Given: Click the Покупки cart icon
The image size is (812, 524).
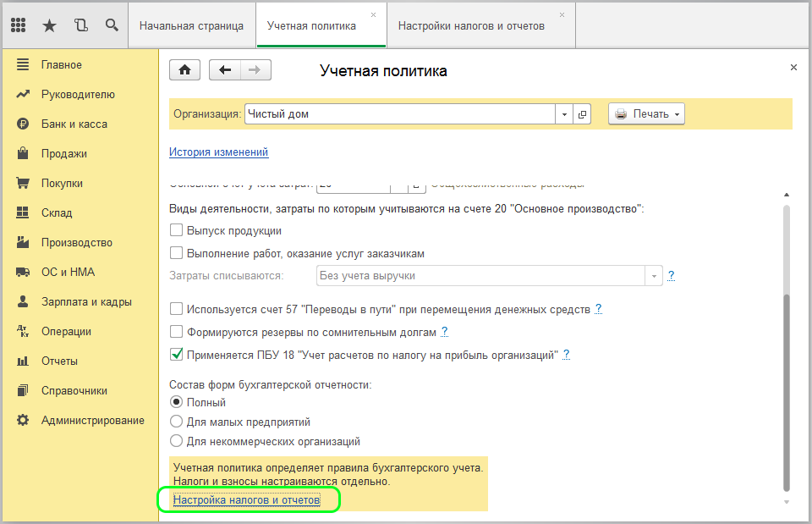Looking at the screenshot, I should tap(22, 183).
